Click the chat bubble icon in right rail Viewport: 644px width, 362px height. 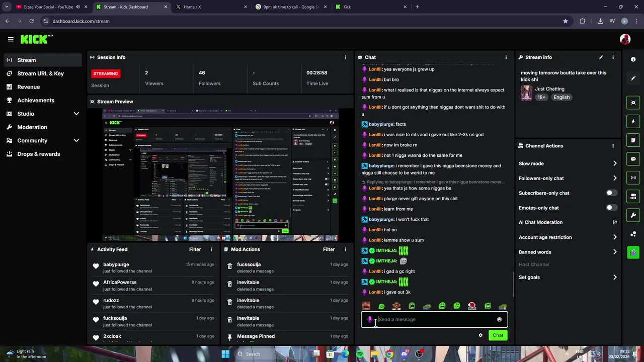tap(633, 159)
